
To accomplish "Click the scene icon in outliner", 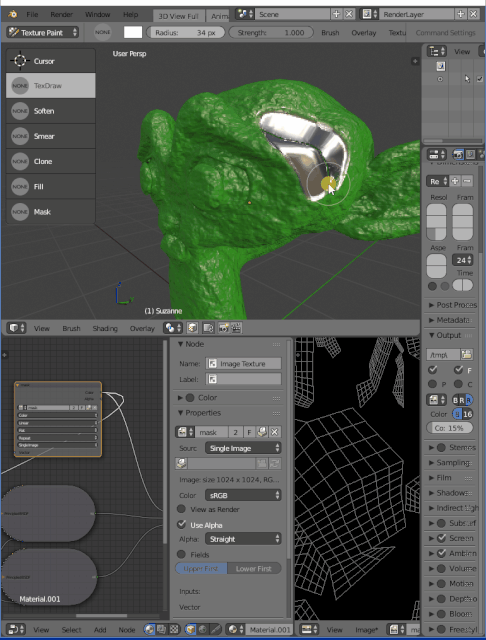I will pyautogui.click(x=440, y=66).
